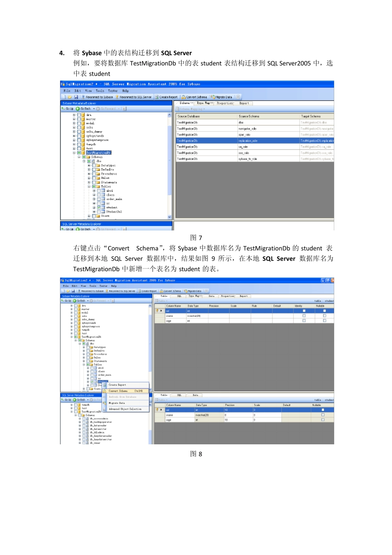Screen dimensions: 392x555
Task: Select order_main table in Figure 7 tree
Action: point(114,199)
